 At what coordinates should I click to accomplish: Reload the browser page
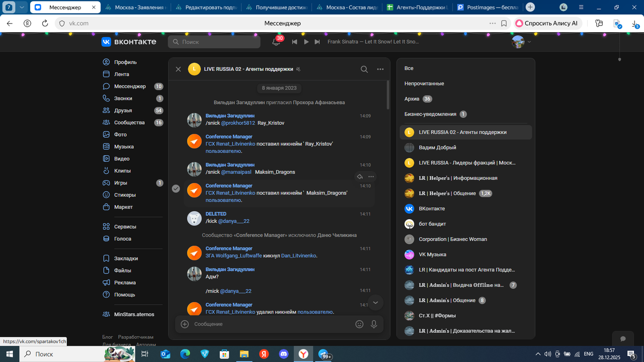pyautogui.click(x=45, y=23)
